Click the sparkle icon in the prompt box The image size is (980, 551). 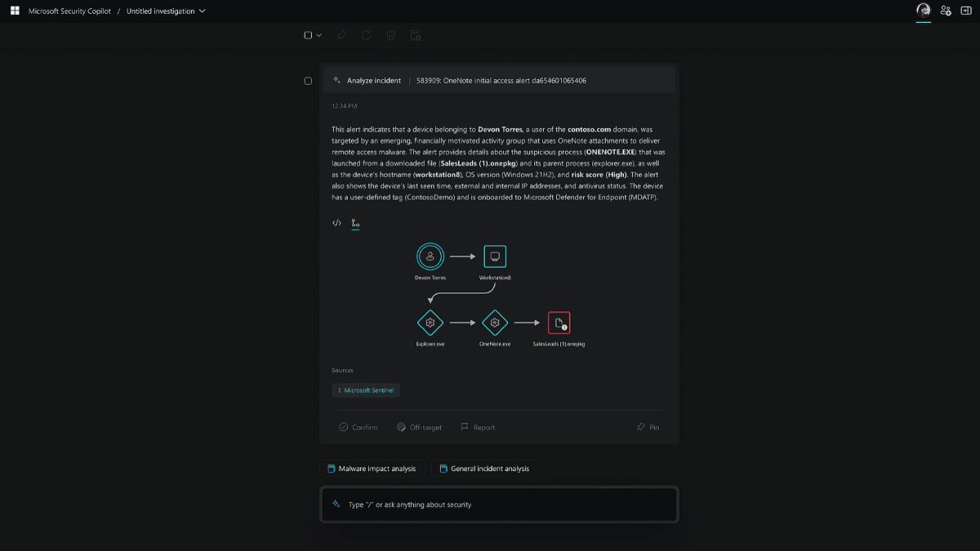[x=336, y=504]
